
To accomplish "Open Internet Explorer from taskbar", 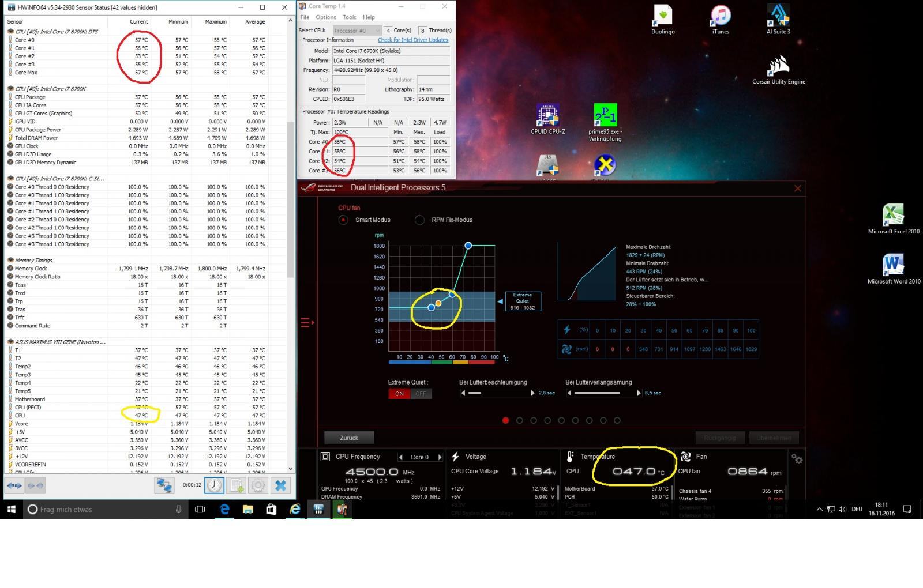I will click(295, 509).
